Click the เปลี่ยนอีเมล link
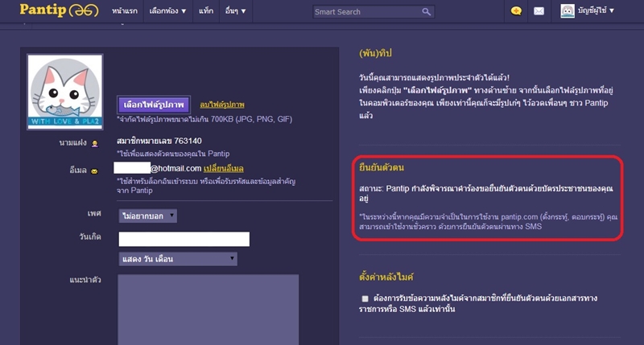 [224, 169]
